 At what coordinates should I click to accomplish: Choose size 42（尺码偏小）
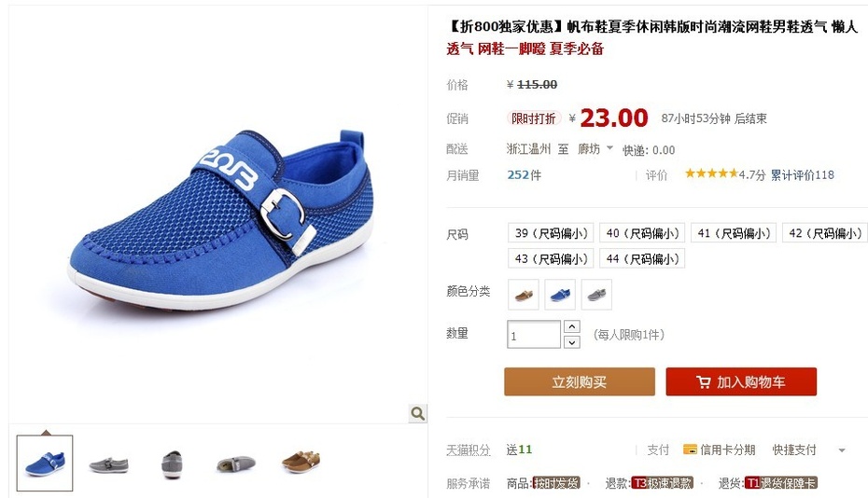[825, 233]
